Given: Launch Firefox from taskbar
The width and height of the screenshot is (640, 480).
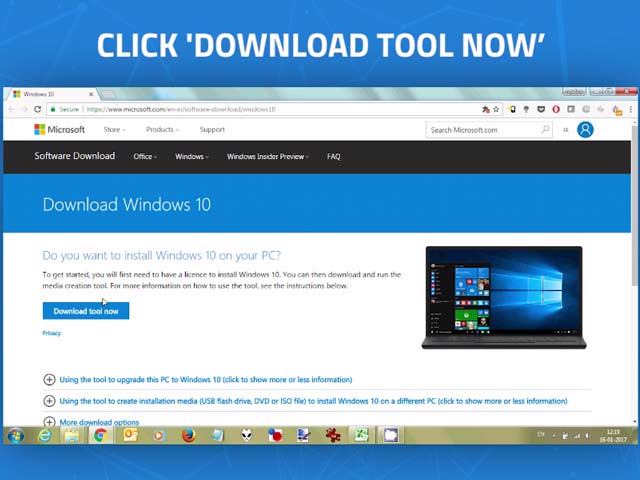Looking at the screenshot, I should (x=188, y=436).
